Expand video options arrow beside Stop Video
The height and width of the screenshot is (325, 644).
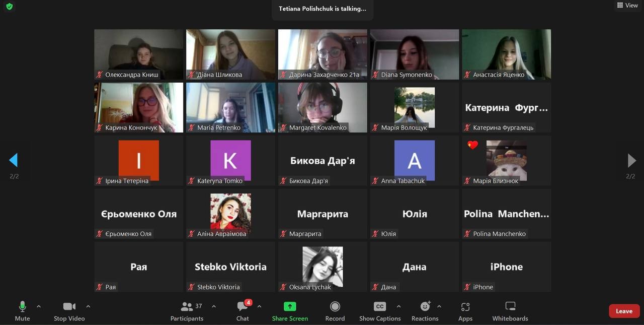(88, 306)
